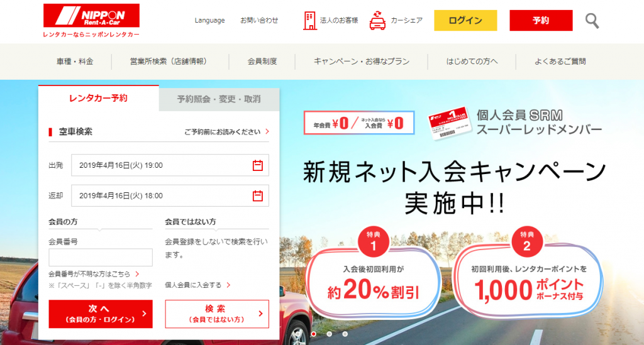Click the red SRM member card image
The image size is (644, 345).
click(x=448, y=123)
